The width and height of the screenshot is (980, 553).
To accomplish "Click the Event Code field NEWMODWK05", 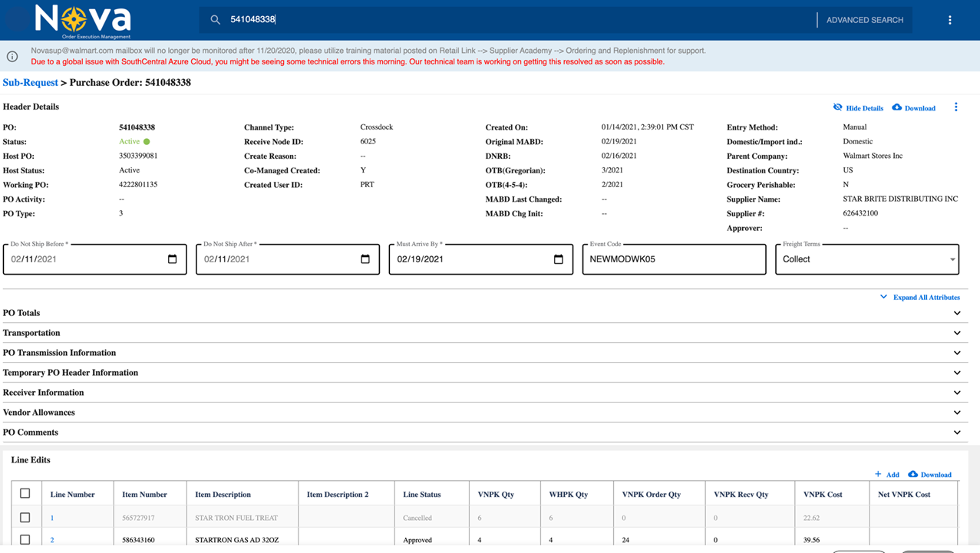I will tap(675, 259).
